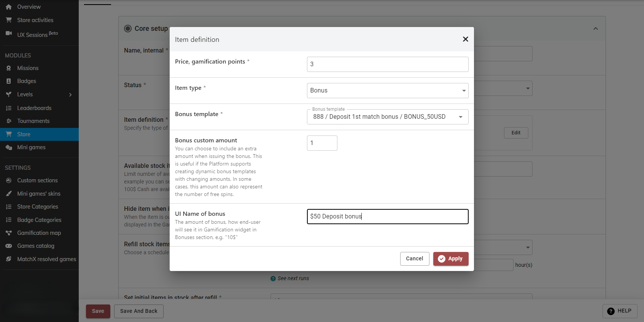This screenshot has width=644, height=322.
Task: Focus the Price gamification points field
Action: tap(387, 64)
